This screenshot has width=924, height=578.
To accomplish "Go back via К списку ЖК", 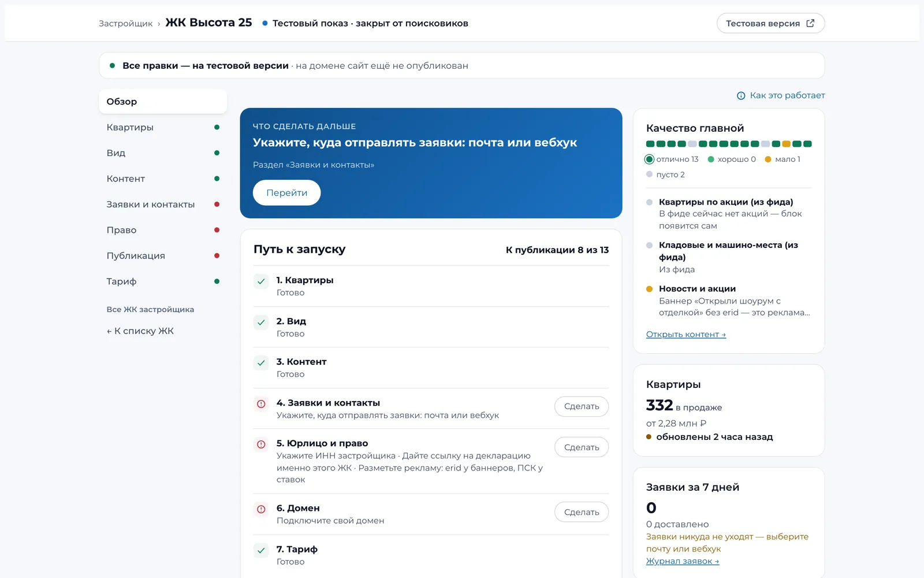I will point(140,331).
